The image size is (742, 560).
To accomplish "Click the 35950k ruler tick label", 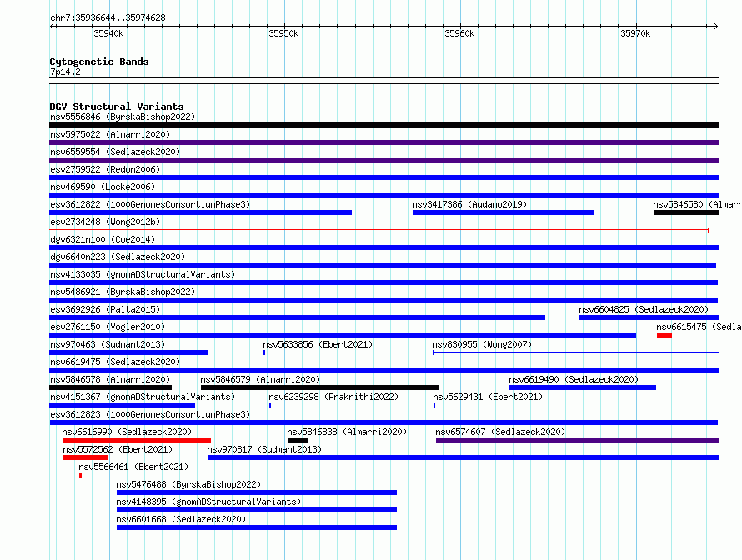I will tap(283, 33).
